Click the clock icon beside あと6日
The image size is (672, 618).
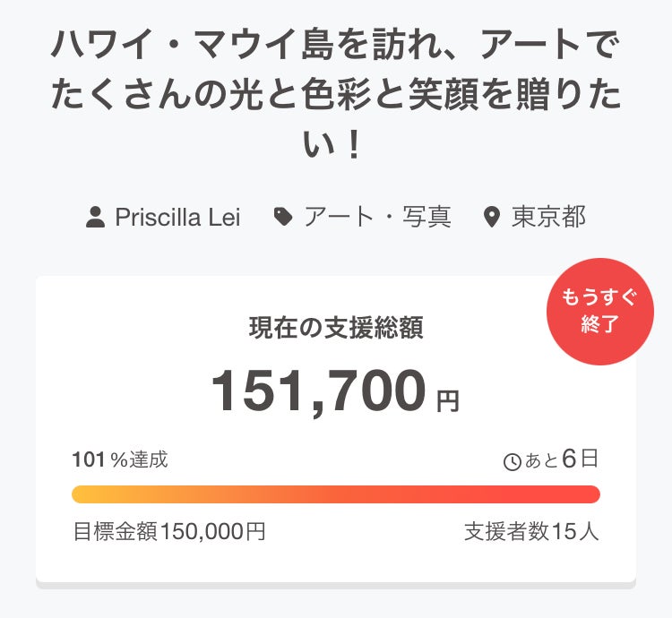[513, 462]
